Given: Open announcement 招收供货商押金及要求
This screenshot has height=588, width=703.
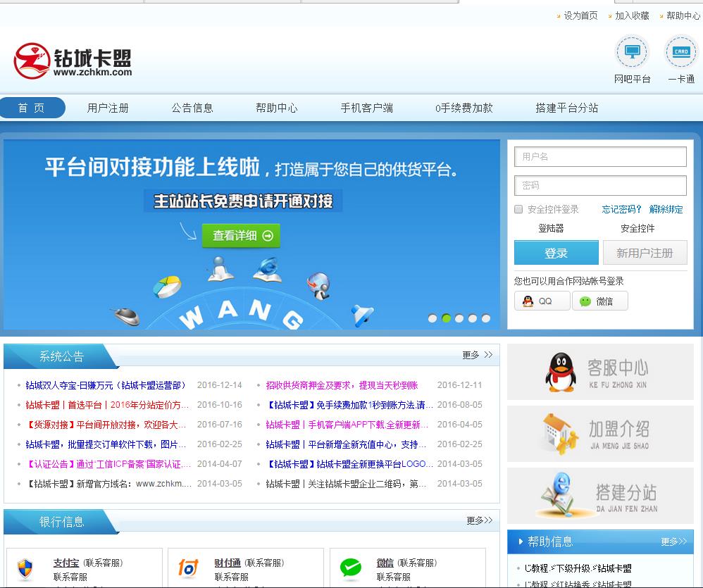Looking at the screenshot, I should (342, 385).
